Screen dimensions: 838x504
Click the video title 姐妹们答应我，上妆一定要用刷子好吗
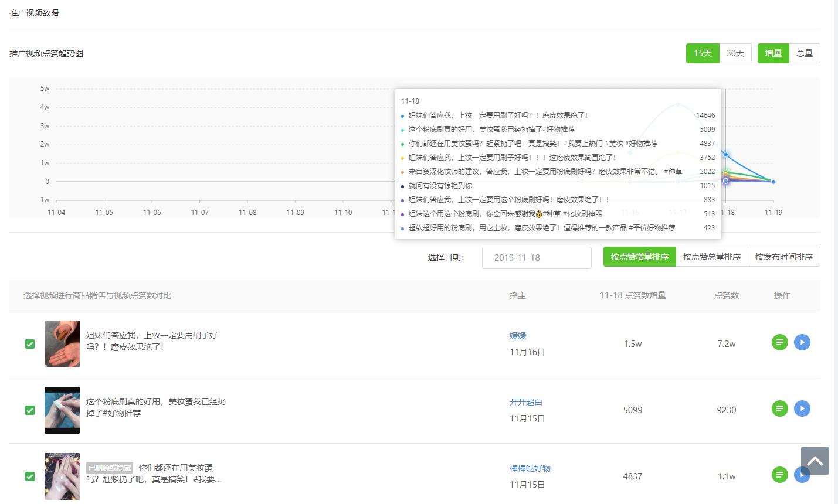(x=152, y=341)
